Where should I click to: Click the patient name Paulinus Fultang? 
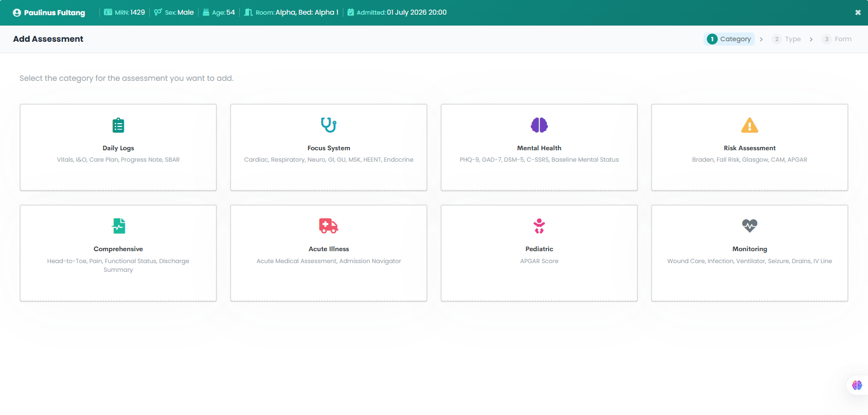click(x=54, y=12)
